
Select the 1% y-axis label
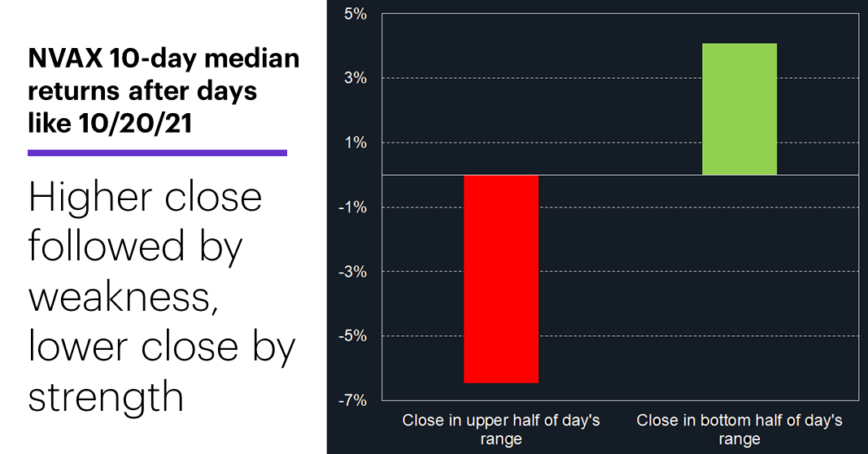[x=355, y=143]
